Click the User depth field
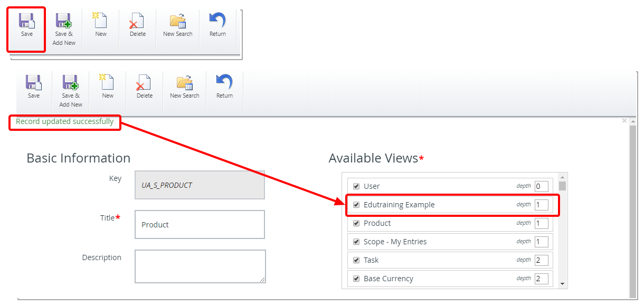644x306 pixels. [542, 186]
